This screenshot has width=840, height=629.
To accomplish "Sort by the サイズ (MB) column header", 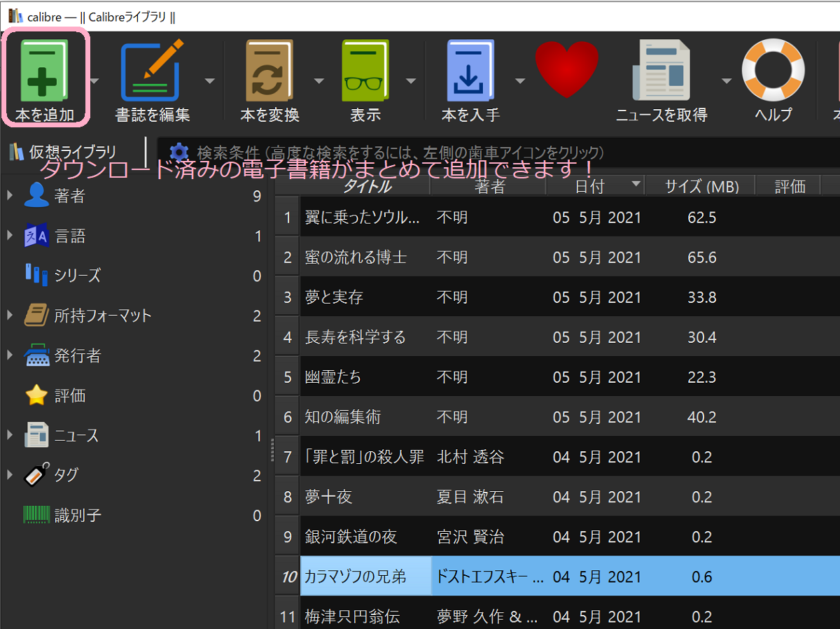I will (x=697, y=186).
